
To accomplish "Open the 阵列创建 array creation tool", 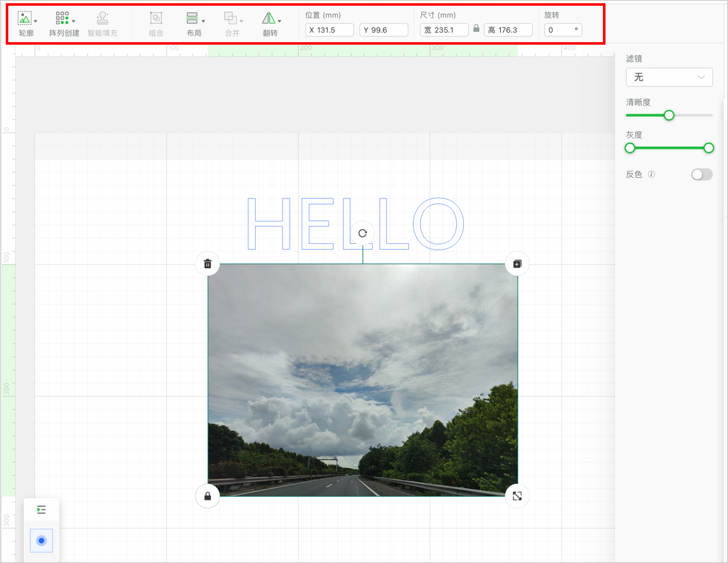I will click(64, 24).
